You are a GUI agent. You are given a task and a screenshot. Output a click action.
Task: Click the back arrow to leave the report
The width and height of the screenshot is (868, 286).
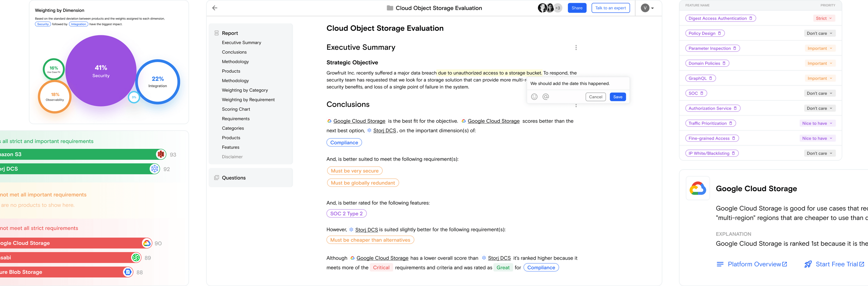pyautogui.click(x=215, y=8)
